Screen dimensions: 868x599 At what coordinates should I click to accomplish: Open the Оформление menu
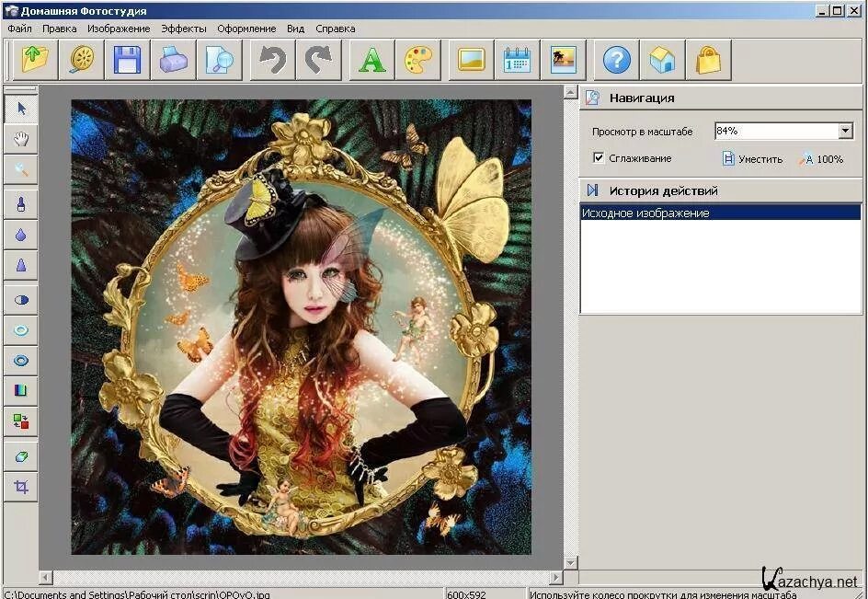pyautogui.click(x=246, y=29)
